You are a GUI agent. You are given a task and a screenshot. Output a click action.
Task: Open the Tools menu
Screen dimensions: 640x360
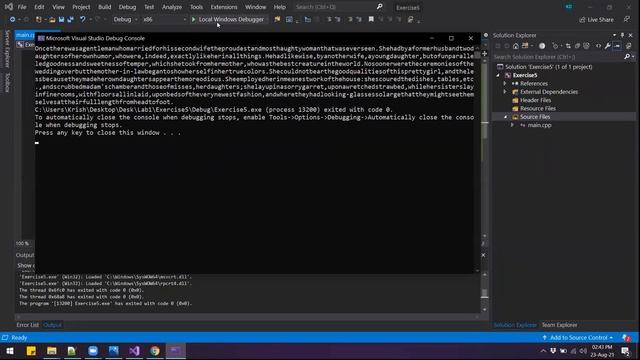(x=196, y=7)
